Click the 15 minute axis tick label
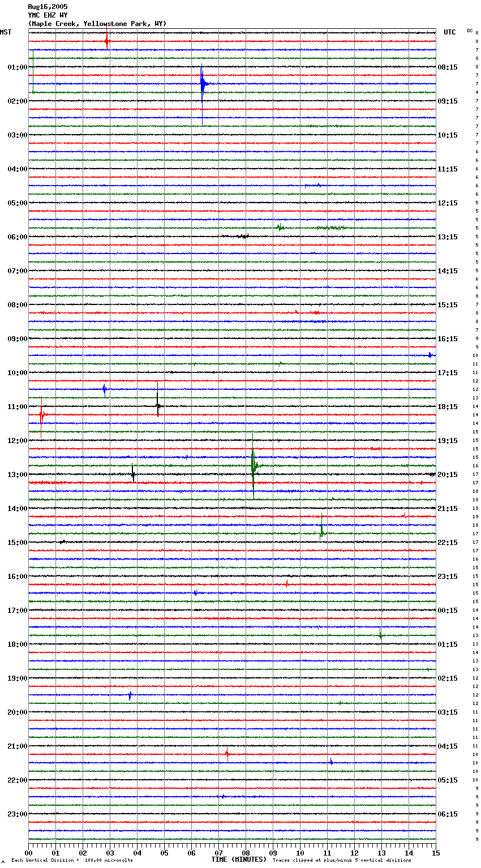481x868 pixels. [436, 853]
